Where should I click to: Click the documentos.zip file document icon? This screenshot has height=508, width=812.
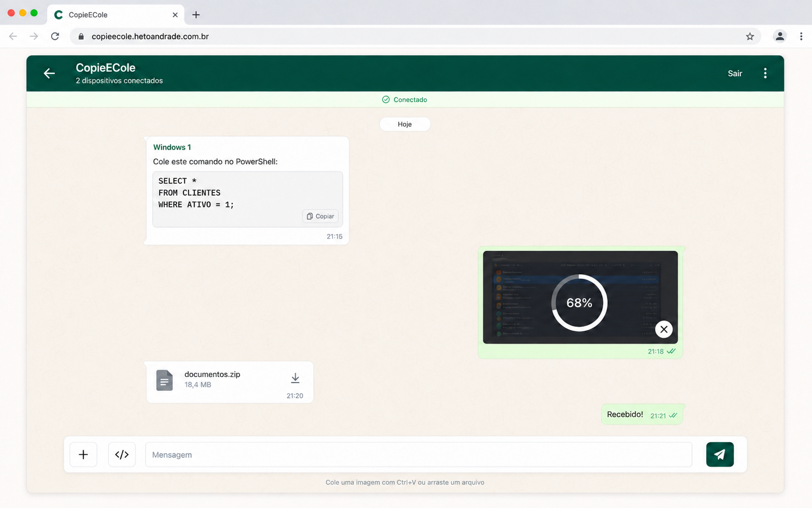[x=164, y=380]
